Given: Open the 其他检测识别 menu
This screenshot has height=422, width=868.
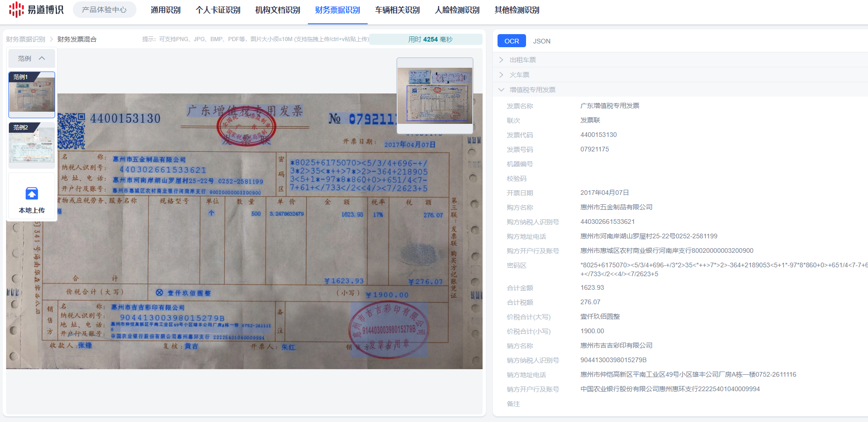Looking at the screenshot, I should (517, 10).
